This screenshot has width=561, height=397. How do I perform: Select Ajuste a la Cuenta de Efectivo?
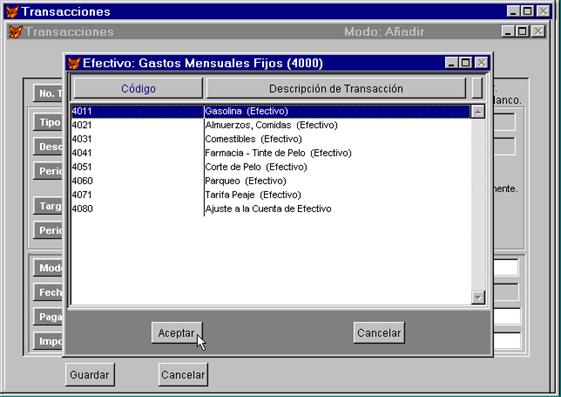click(271, 209)
